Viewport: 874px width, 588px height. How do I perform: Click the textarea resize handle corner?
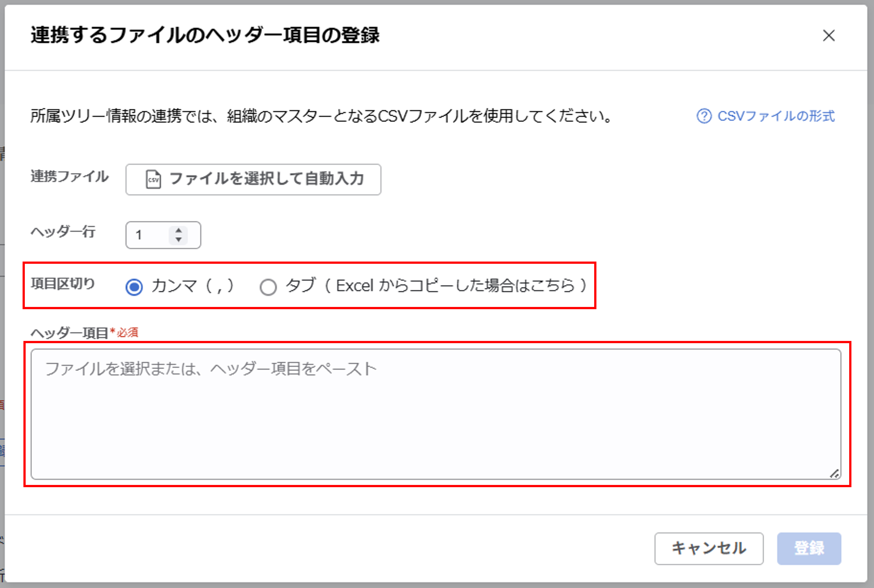click(834, 474)
